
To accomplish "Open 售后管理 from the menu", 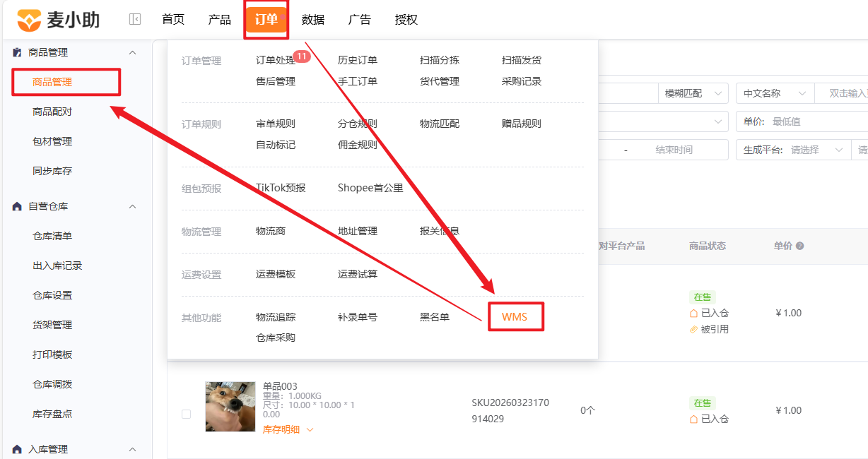I will (276, 82).
